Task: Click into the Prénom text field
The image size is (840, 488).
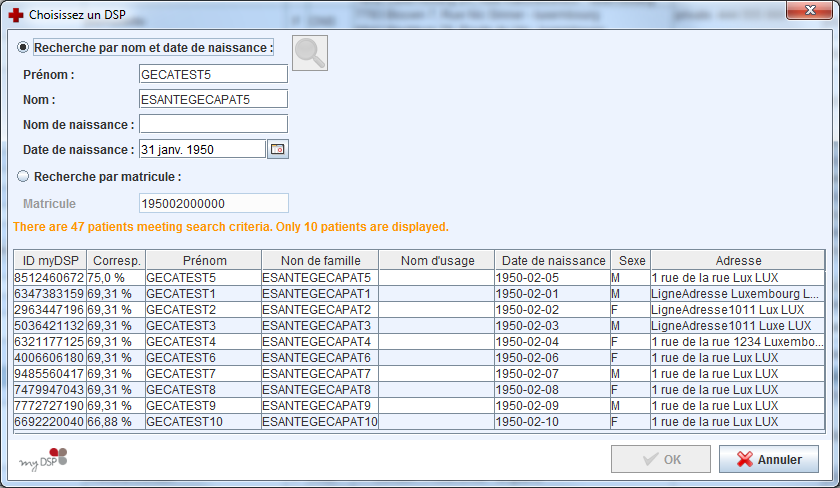Action: click(x=213, y=74)
